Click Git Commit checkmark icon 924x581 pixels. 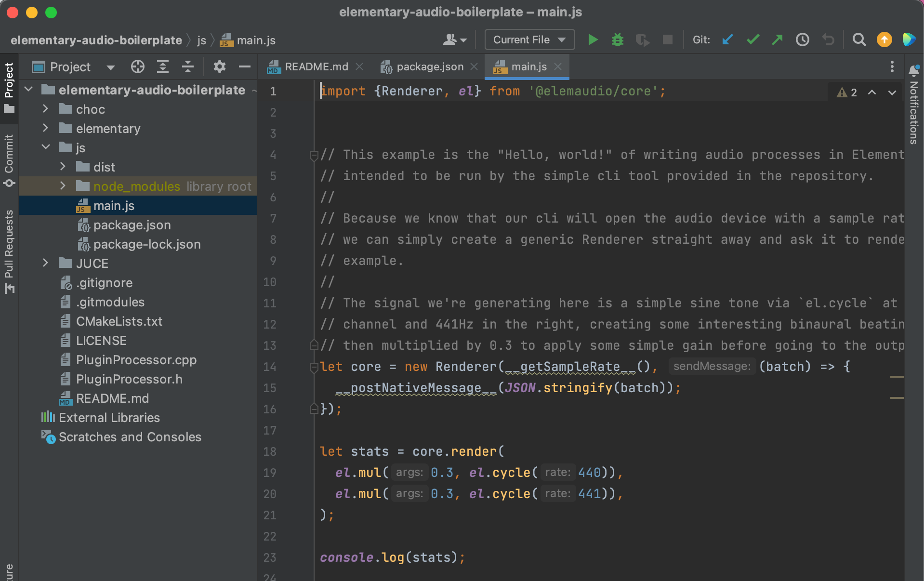[752, 40]
